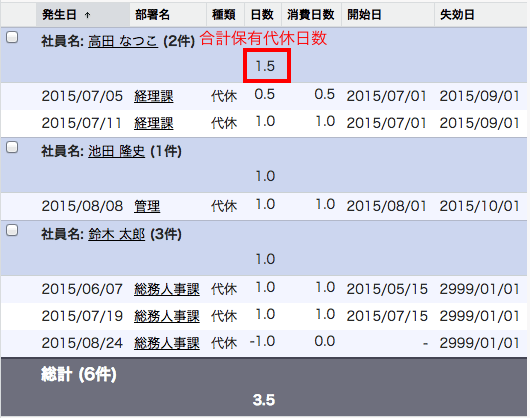Screen dimensions: 530x418
Task: Tick the checkbox for 高田 なつこ group
Action: coord(12,37)
